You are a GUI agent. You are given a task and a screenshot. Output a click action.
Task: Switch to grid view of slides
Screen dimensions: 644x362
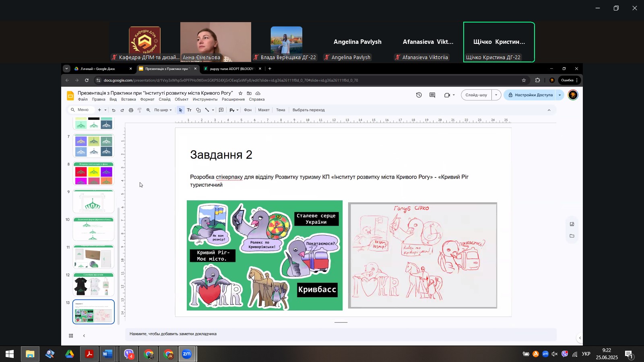click(x=71, y=336)
